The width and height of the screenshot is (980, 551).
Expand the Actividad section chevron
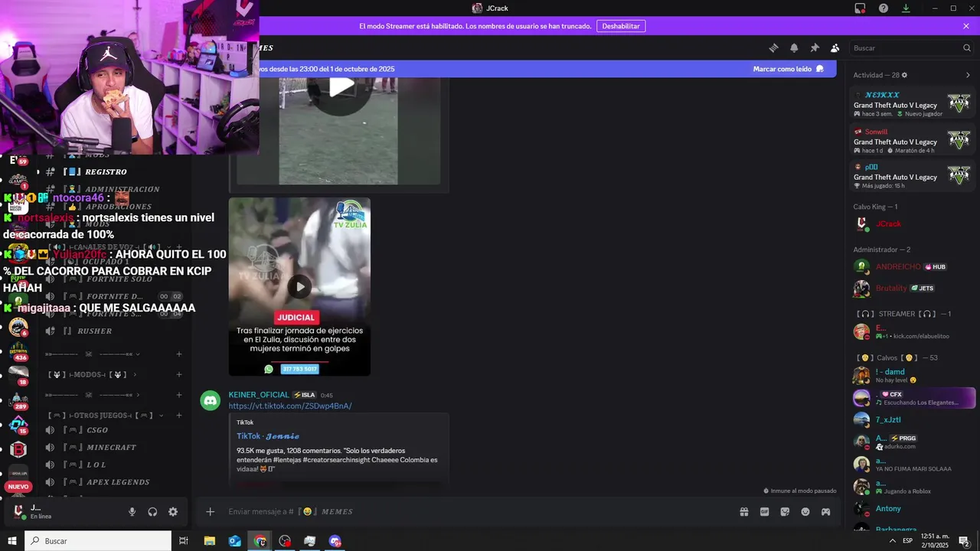[x=968, y=75]
